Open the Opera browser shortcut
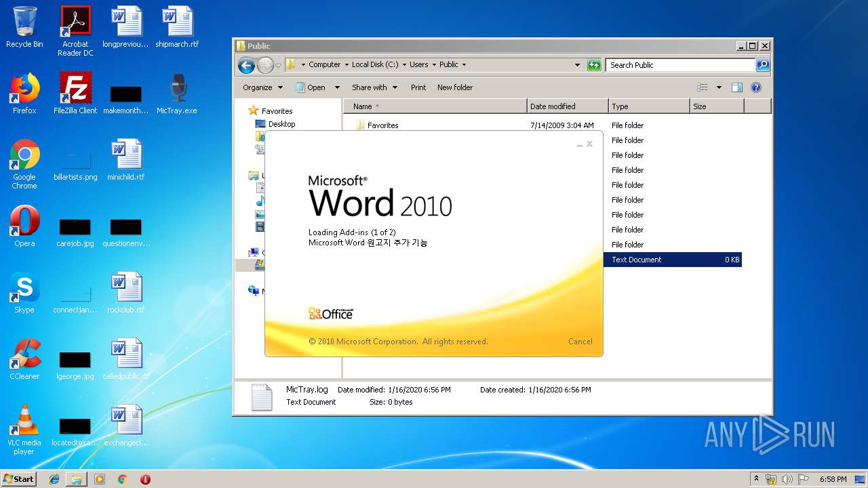The image size is (868, 488). coord(24,226)
